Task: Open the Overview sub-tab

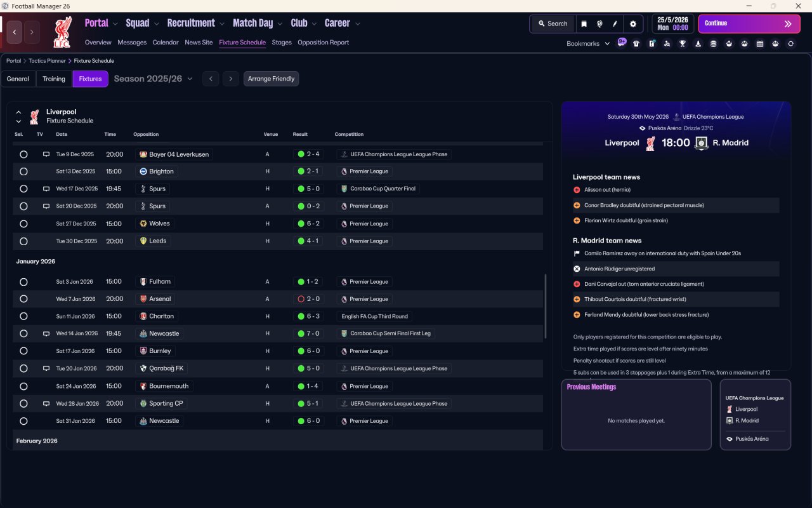Action: pyautogui.click(x=98, y=43)
